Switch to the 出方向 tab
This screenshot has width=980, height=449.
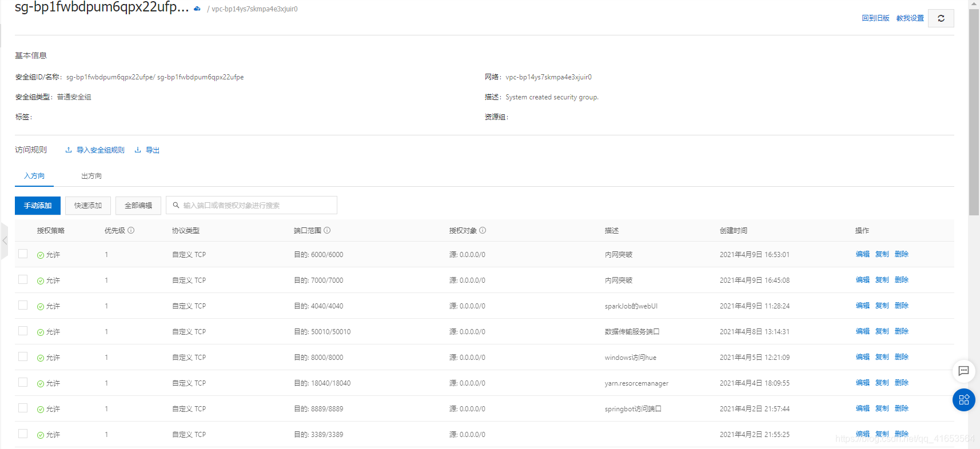coord(91,176)
